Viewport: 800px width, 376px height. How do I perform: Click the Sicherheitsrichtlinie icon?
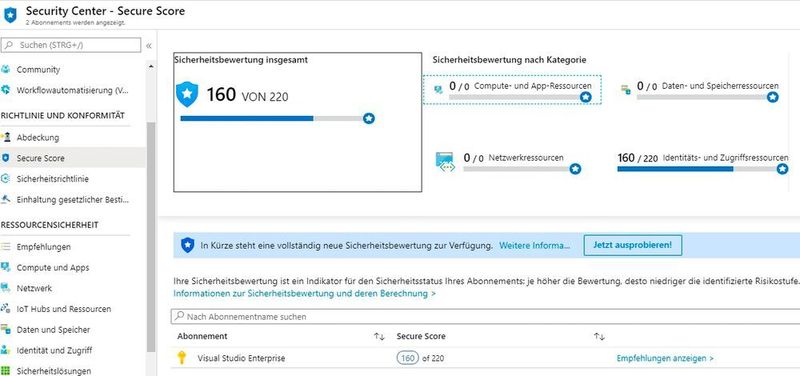click(6, 179)
